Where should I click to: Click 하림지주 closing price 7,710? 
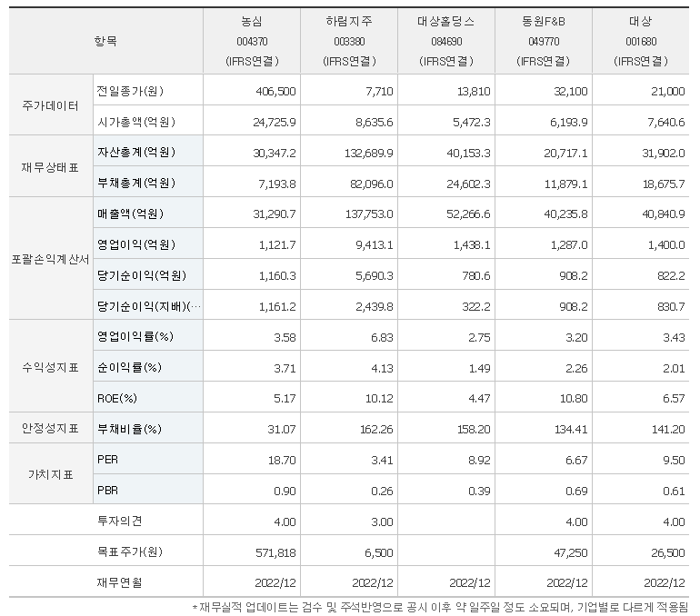[379, 92]
